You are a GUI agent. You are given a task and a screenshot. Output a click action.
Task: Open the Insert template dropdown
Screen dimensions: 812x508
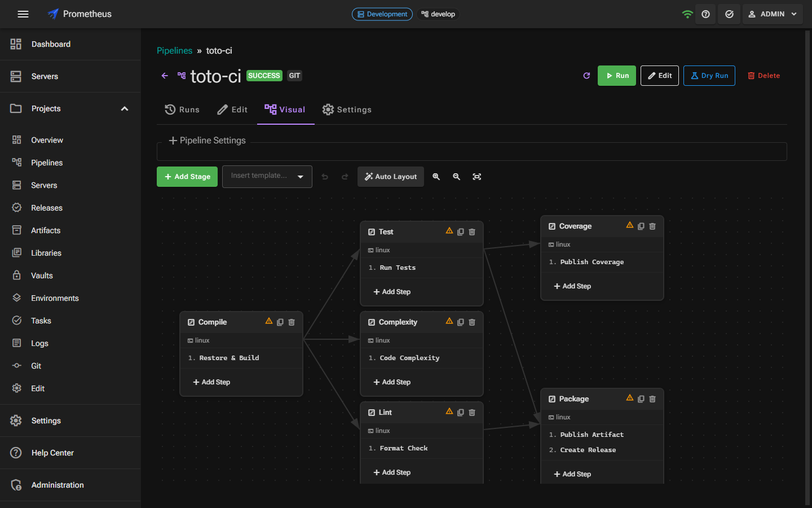tap(267, 177)
